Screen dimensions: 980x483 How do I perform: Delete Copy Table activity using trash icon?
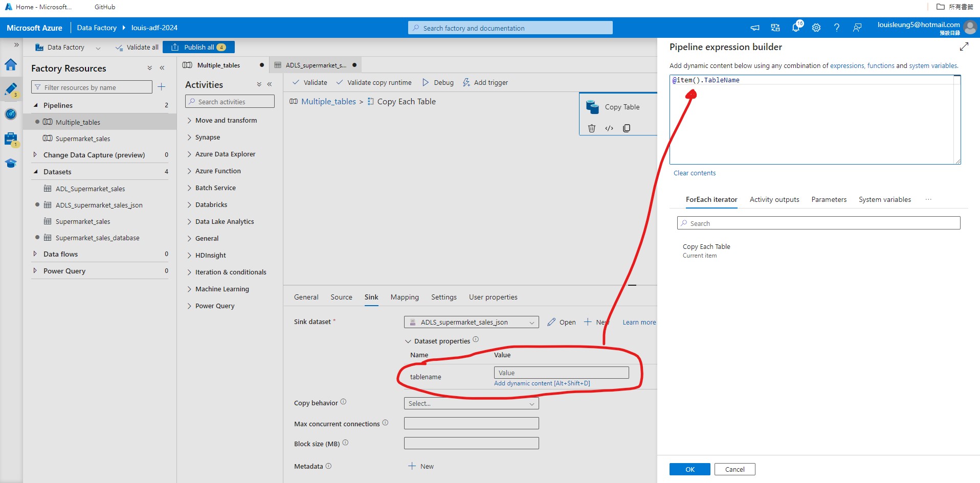coord(592,128)
